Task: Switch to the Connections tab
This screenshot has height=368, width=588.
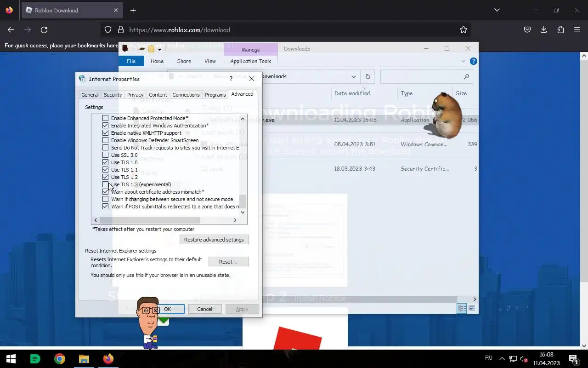Action: [186, 95]
